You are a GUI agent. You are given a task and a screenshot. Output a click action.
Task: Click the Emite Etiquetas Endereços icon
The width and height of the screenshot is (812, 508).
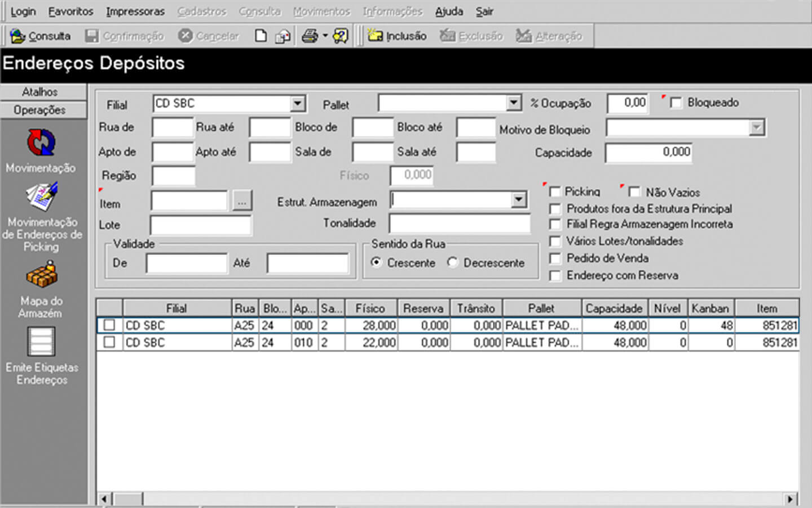point(41,342)
